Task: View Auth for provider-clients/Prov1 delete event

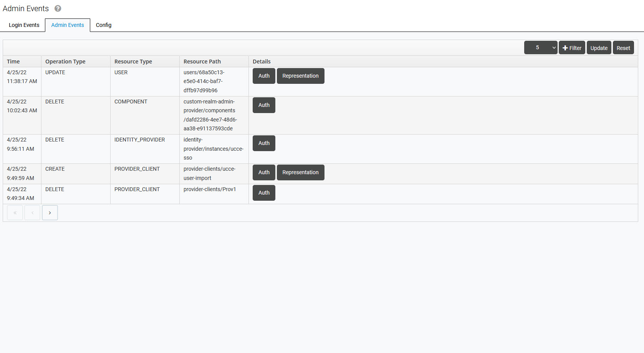Action: point(264,193)
